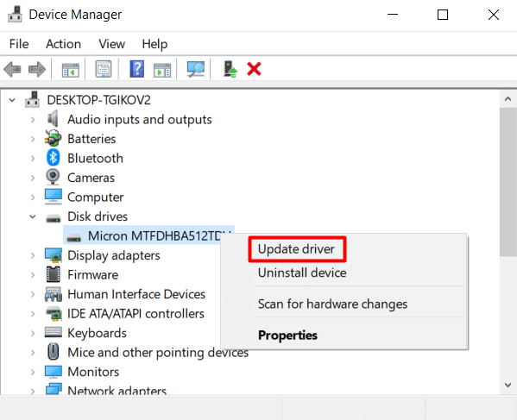Select the DESKTOP-TGIKOV2 computer icon
517x420 pixels.
coord(32,99)
